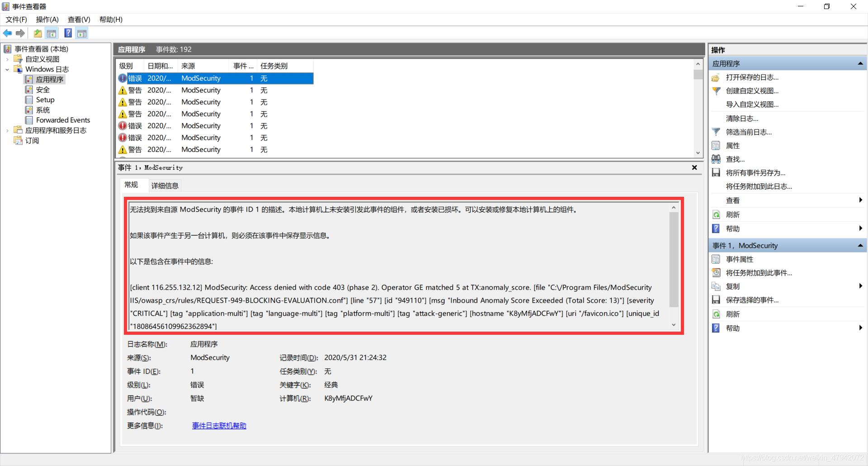Click the 系统 log icon in tree
The width and height of the screenshot is (868, 466).
[29, 110]
